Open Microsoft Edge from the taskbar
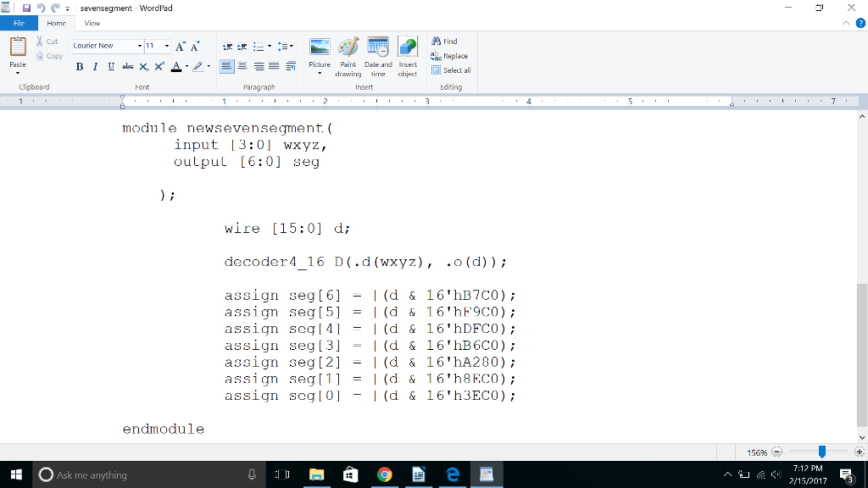Screen dimensions: 868x488 453,474
